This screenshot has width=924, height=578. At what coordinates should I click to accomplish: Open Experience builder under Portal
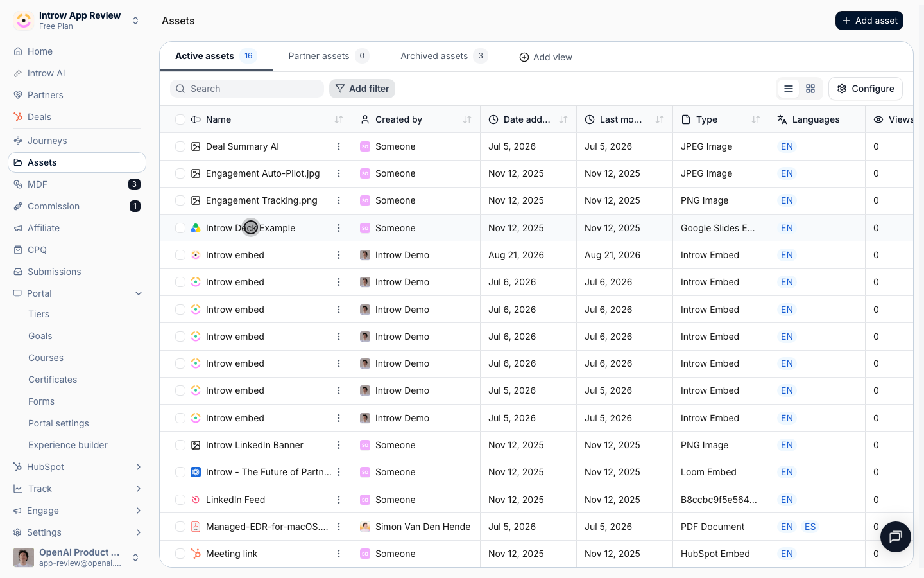point(68,445)
